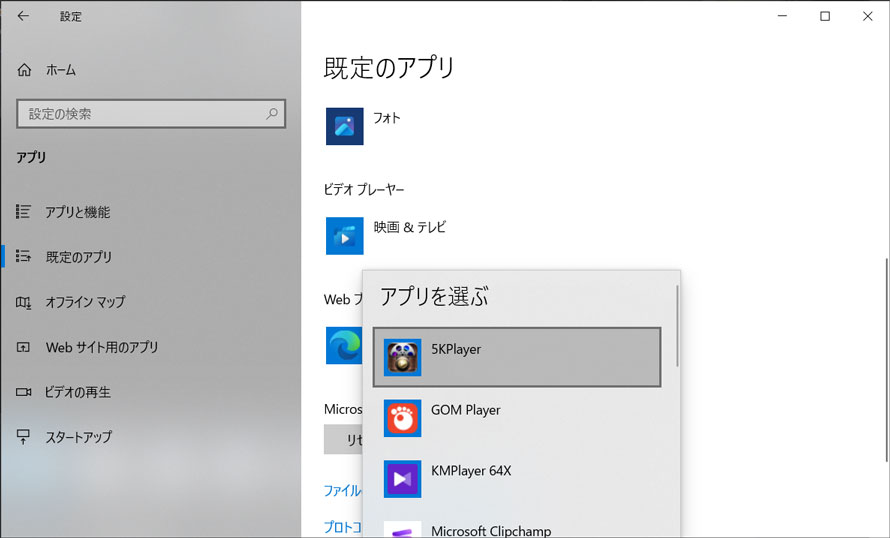
Task: Click the search magnifier icon
Action: [272, 114]
